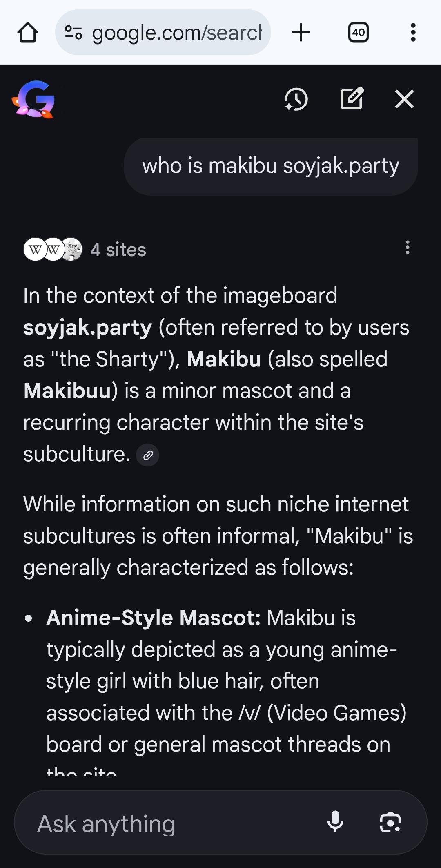Viewport: 441px width, 868px height.
Task: Open Chrome's three-dot overflow menu
Action: coord(413,33)
